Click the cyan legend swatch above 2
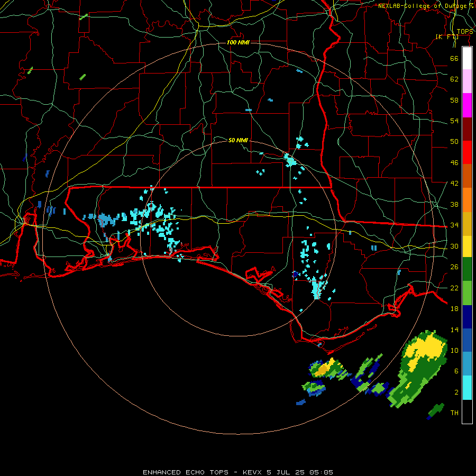Viewport: 476px width, 476px height. pyautogui.click(x=467, y=388)
